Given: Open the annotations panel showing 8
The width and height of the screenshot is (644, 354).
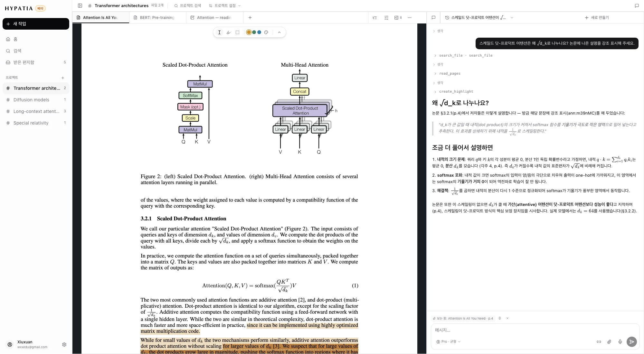Looking at the screenshot, I should [398, 18].
